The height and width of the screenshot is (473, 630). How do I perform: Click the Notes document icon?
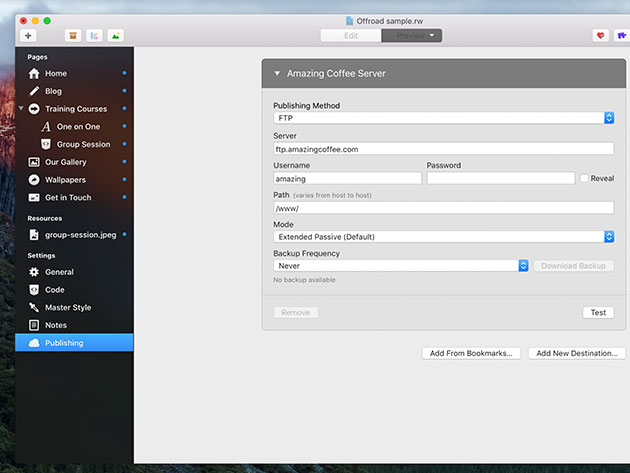coord(34,325)
